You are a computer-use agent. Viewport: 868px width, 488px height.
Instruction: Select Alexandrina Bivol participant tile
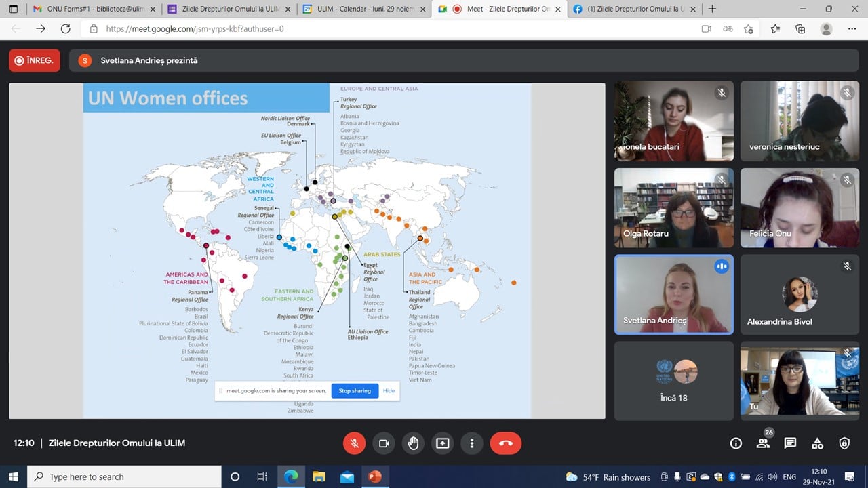[x=800, y=295]
